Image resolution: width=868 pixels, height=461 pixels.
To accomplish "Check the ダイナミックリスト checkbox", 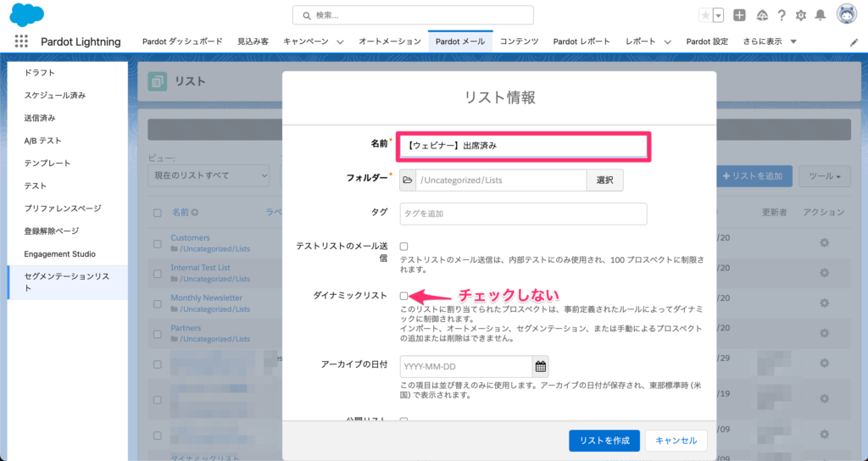I will point(404,295).
